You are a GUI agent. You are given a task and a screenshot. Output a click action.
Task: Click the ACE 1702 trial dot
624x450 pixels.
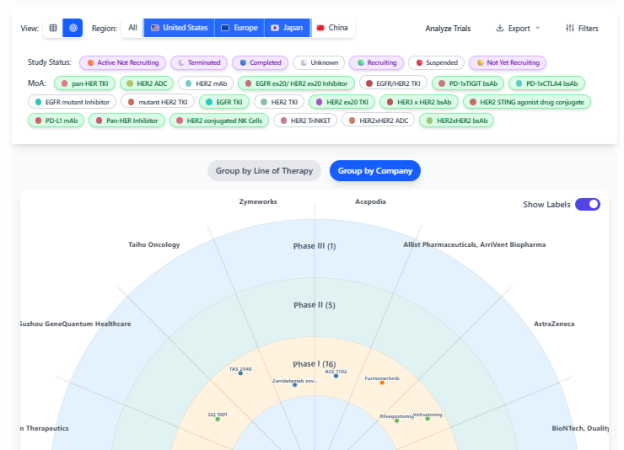click(x=335, y=376)
